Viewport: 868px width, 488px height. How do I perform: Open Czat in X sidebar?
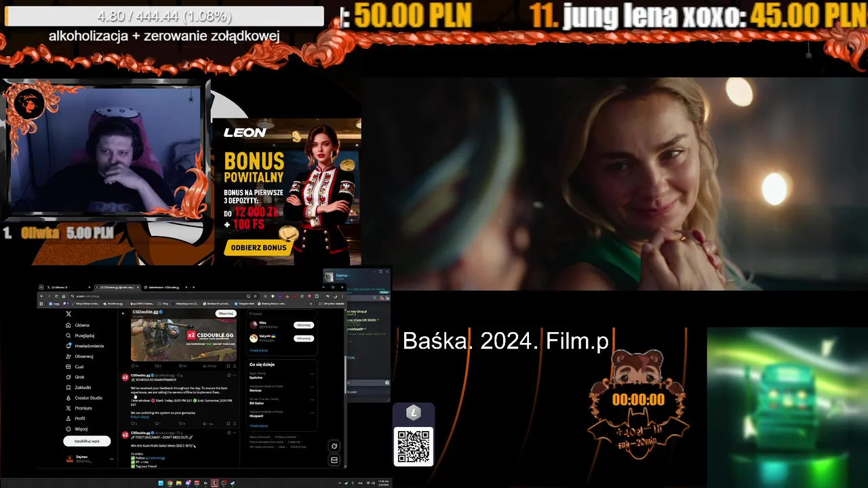[x=75, y=367]
